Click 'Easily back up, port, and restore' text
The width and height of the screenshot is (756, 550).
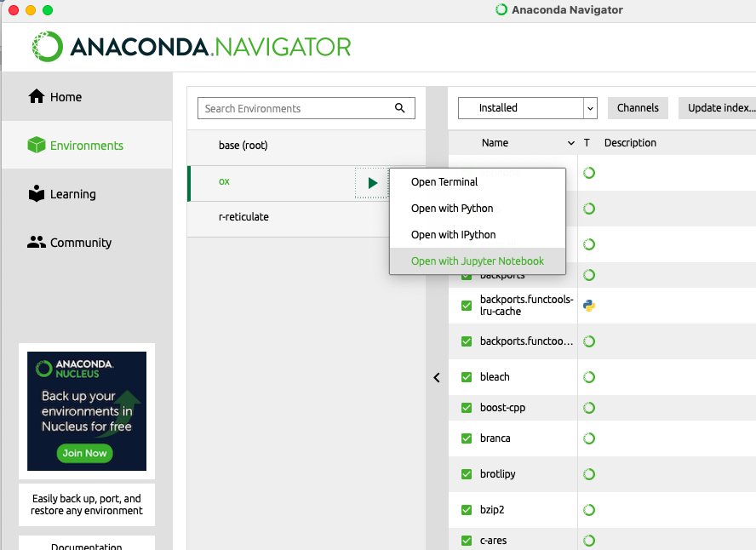pyautogui.click(x=87, y=505)
